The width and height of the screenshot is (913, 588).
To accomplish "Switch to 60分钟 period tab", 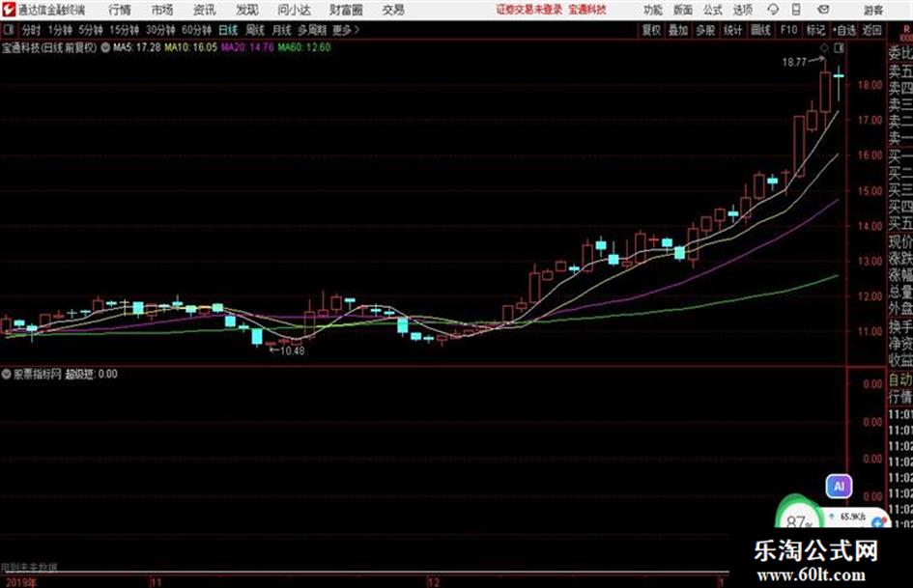I will pyautogui.click(x=197, y=30).
